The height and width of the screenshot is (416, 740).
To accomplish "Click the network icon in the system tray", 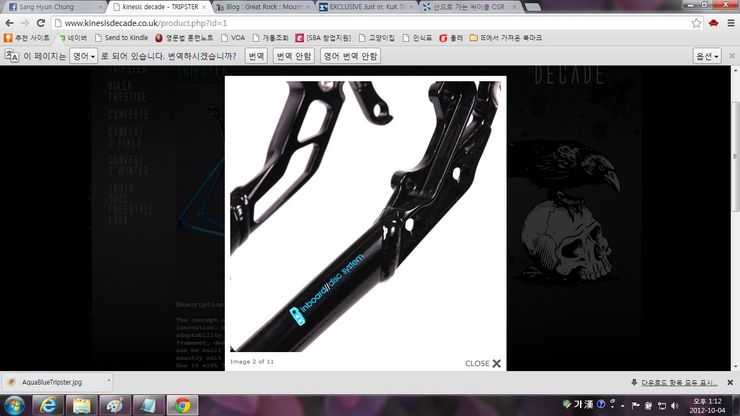I will tap(662, 406).
